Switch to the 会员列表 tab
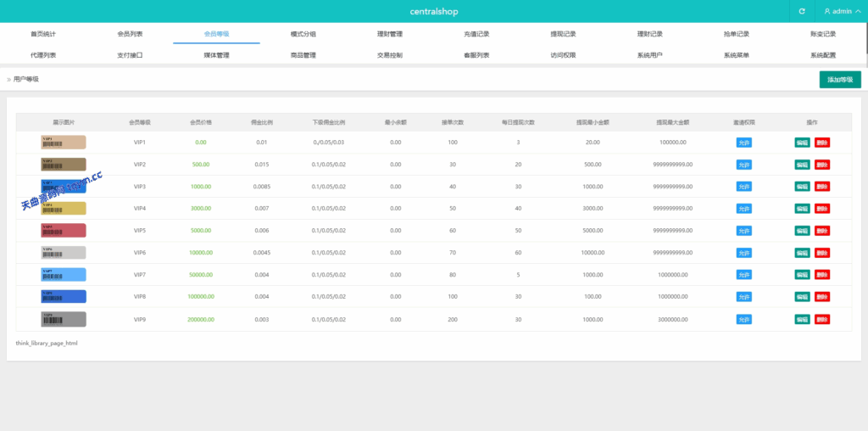This screenshot has height=431, width=868. pos(130,34)
